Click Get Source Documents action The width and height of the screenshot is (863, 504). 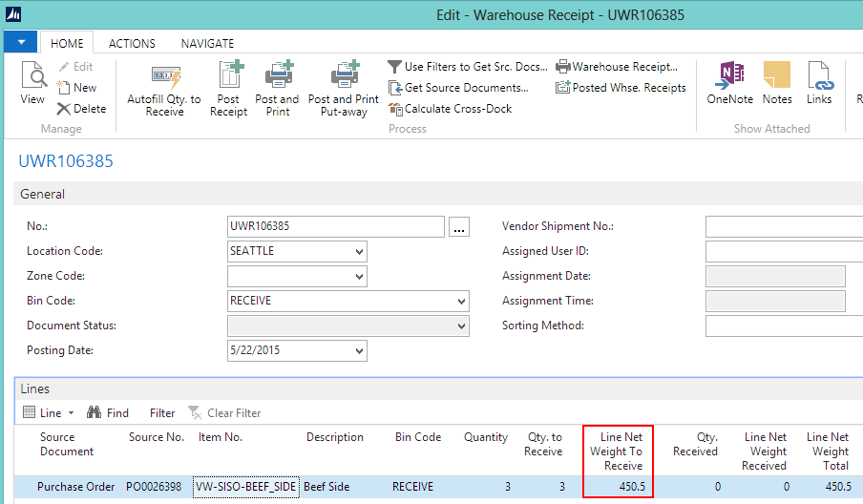pos(458,88)
